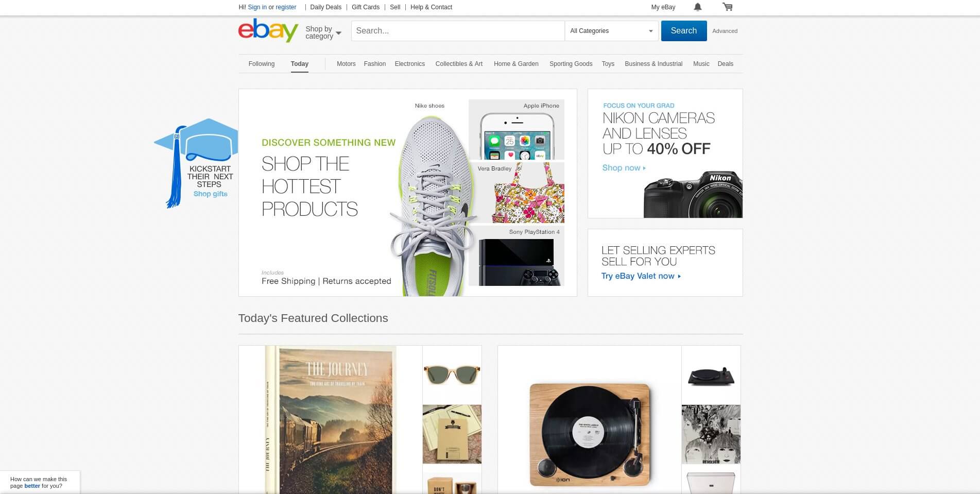Open the shopping cart
The width and height of the screenshot is (980, 494).
pyautogui.click(x=727, y=7)
